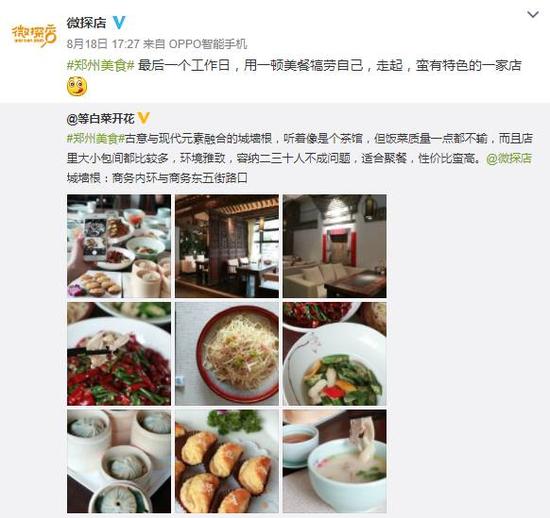Click the smiling emoji under the post text
This screenshot has height=518, width=550.
[x=77, y=86]
